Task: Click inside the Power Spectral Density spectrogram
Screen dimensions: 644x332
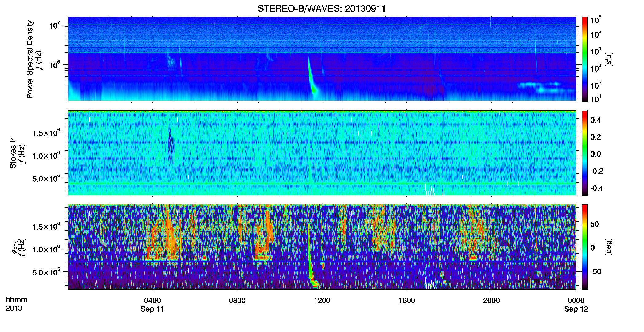Action: [x=322, y=59]
